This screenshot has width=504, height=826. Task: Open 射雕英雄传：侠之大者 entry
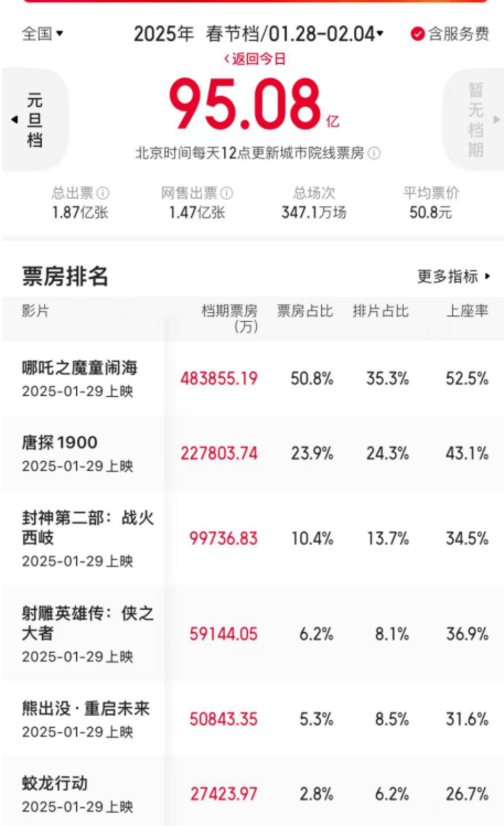[87, 623]
